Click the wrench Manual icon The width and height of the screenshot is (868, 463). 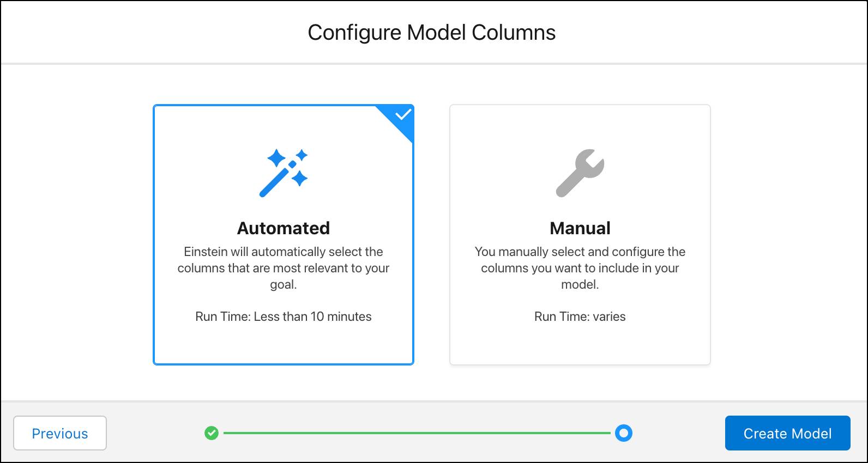click(580, 173)
